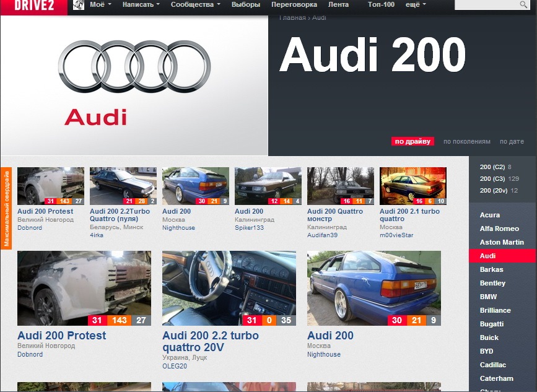Open the Топ-100 menu item
This screenshot has height=392, width=537.
tap(381, 5)
